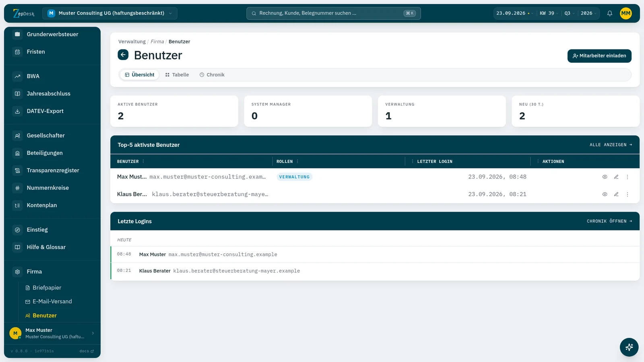Focus the search field for Rechnung, Kunde
This screenshot has width=644, height=362.
click(334, 13)
